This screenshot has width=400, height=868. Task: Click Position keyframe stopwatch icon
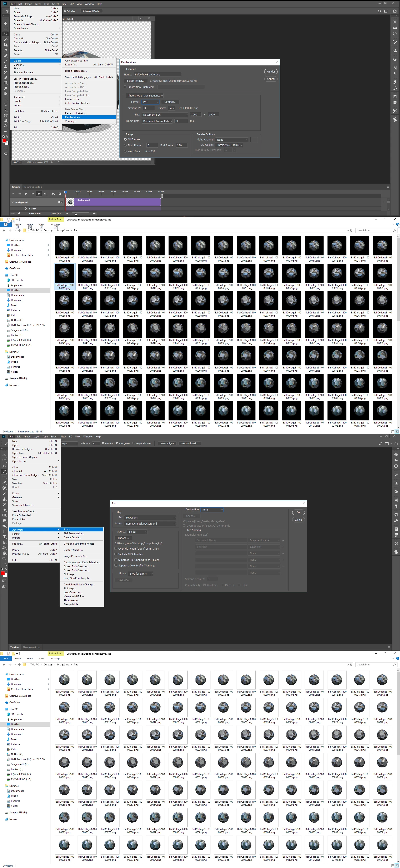click(x=26, y=209)
